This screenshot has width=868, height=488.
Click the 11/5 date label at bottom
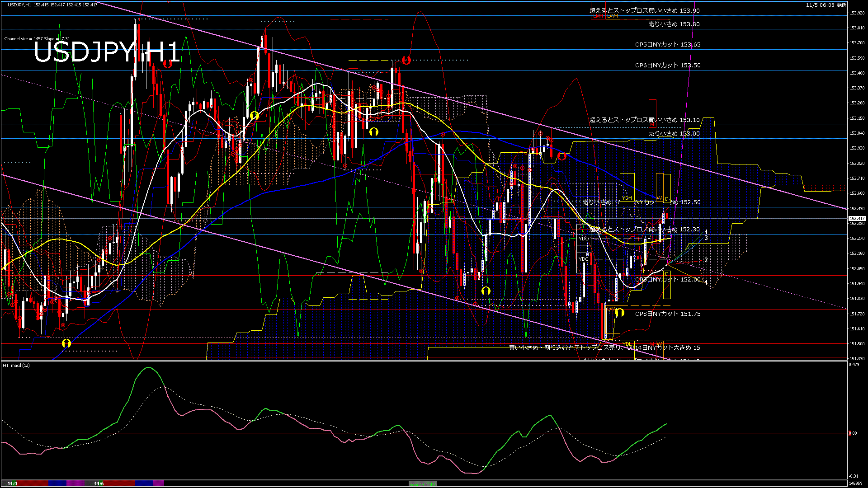click(99, 483)
